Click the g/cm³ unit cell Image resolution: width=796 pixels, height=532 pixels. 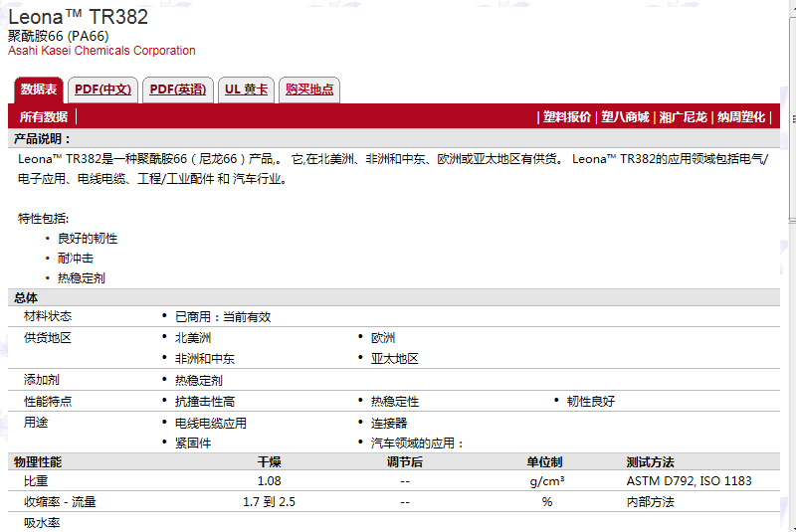pyautogui.click(x=546, y=481)
